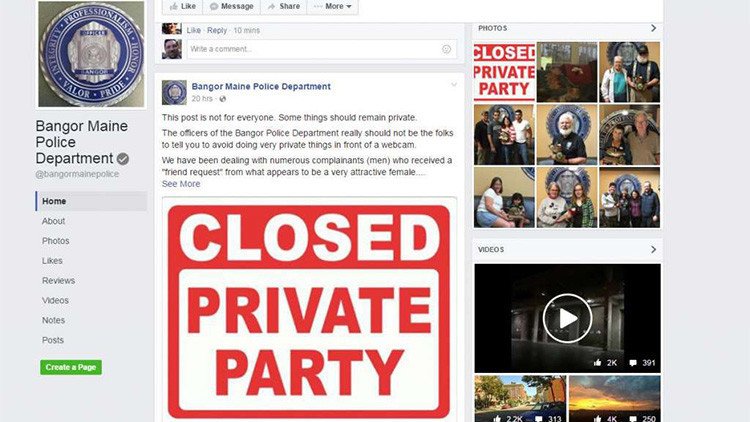Expand the Photos section arrow
The width and height of the screenshot is (750, 422).
pyautogui.click(x=653, y=28)
